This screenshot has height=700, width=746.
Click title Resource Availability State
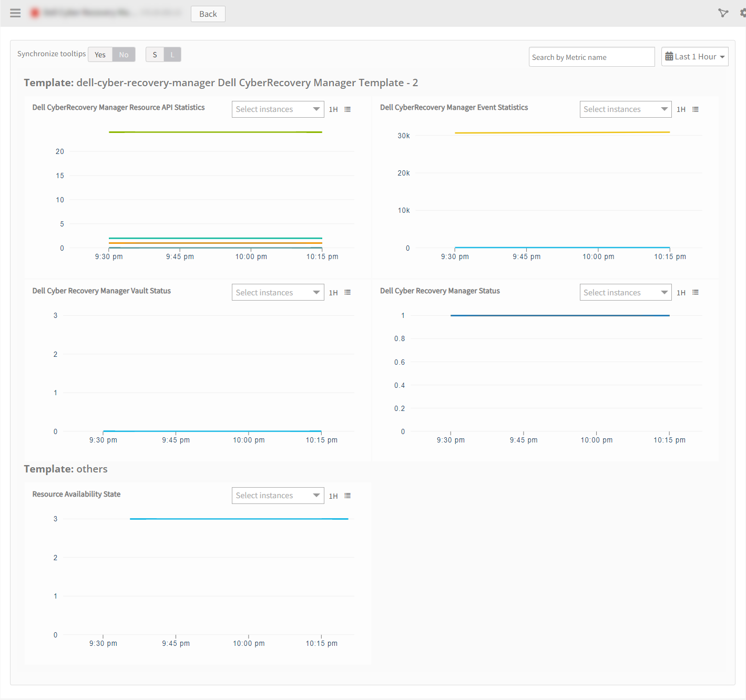click(x=76, y=494)
